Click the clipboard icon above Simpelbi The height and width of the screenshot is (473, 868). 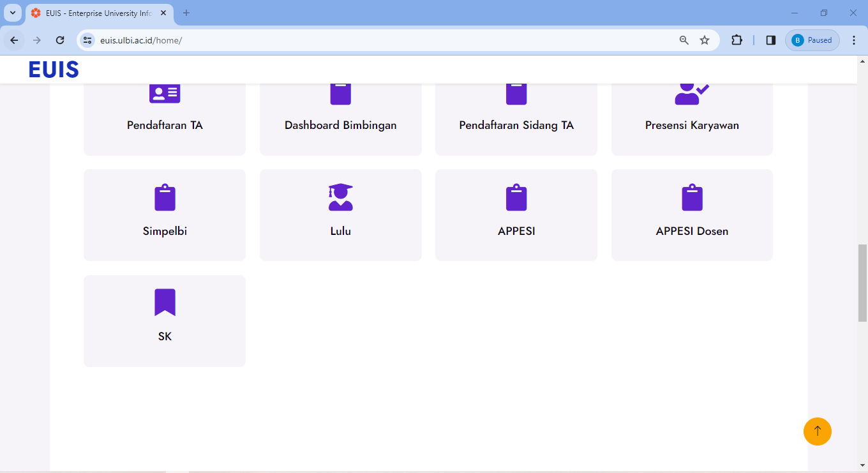coord(165,197)
